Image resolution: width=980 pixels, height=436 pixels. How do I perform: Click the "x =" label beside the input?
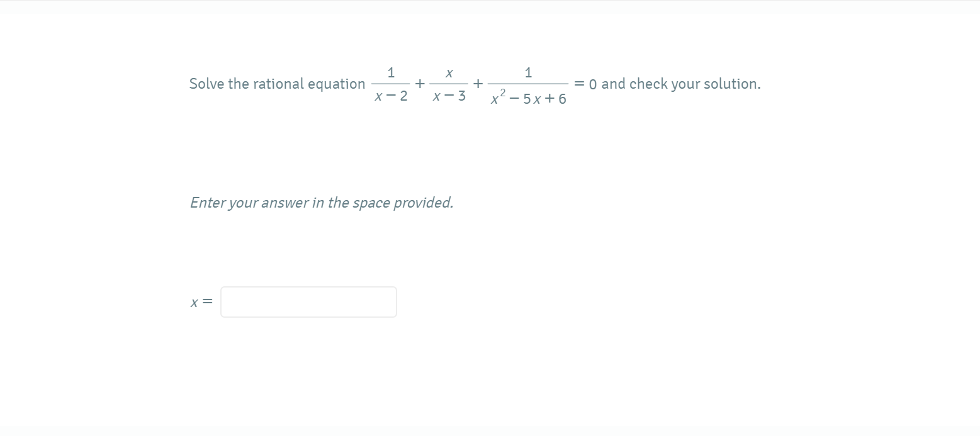click(x=201, y=303)
